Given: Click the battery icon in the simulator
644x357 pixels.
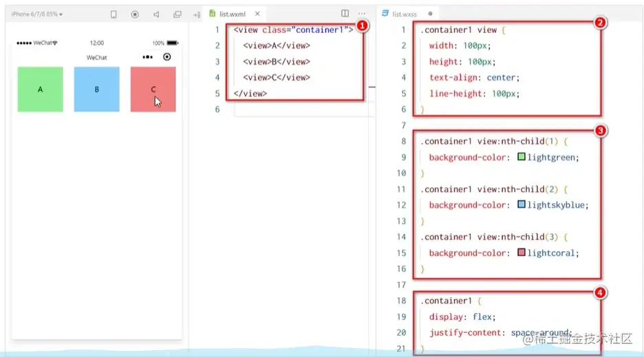Looking at the screenshot, I should [173, 43].
